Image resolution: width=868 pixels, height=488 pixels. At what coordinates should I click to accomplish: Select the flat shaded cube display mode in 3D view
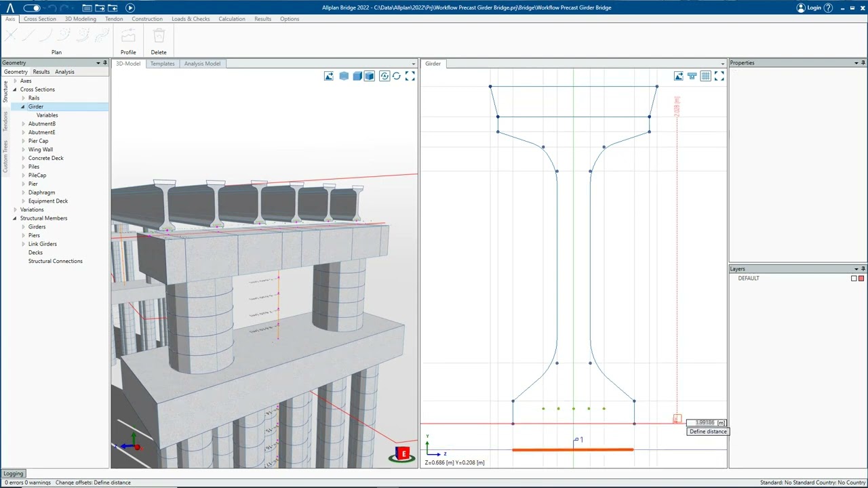click(344, 76)
